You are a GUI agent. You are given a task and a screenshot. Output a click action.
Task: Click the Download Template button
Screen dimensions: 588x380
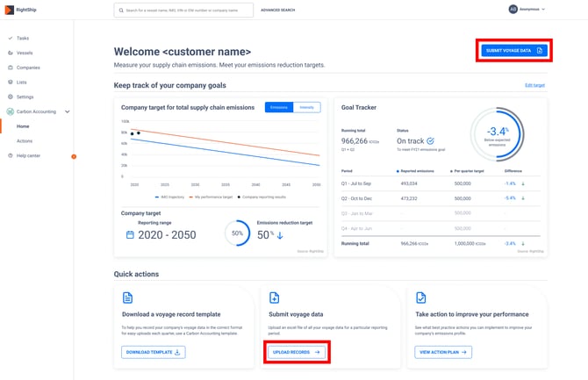153,352
